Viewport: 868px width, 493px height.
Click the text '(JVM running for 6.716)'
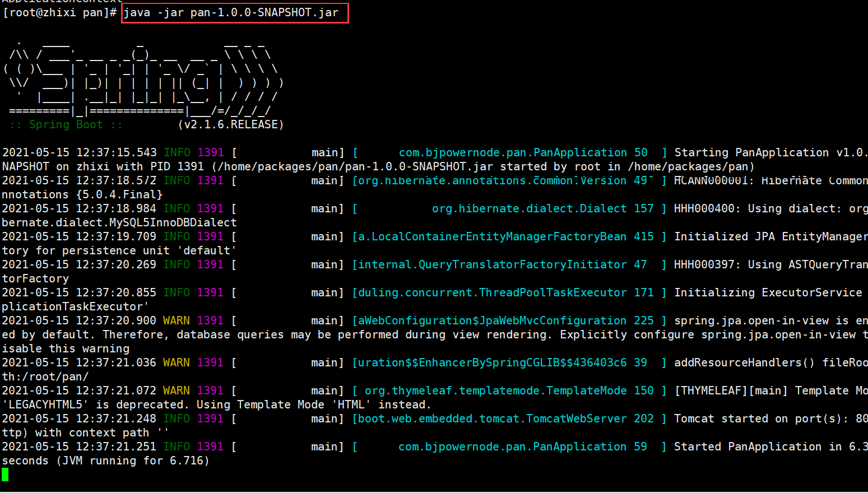pos(133,461)
